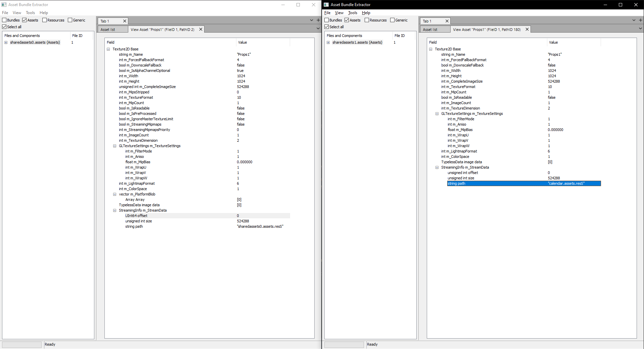Select the UInt64 offset row
The height and width of the screenshot is (349, 644).
coord(207,216)
